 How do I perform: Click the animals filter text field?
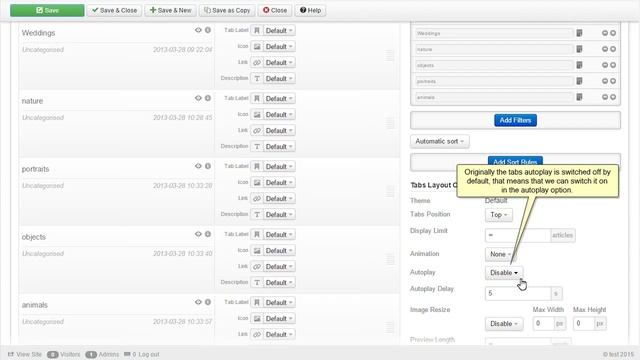click(x=494, y=97)
